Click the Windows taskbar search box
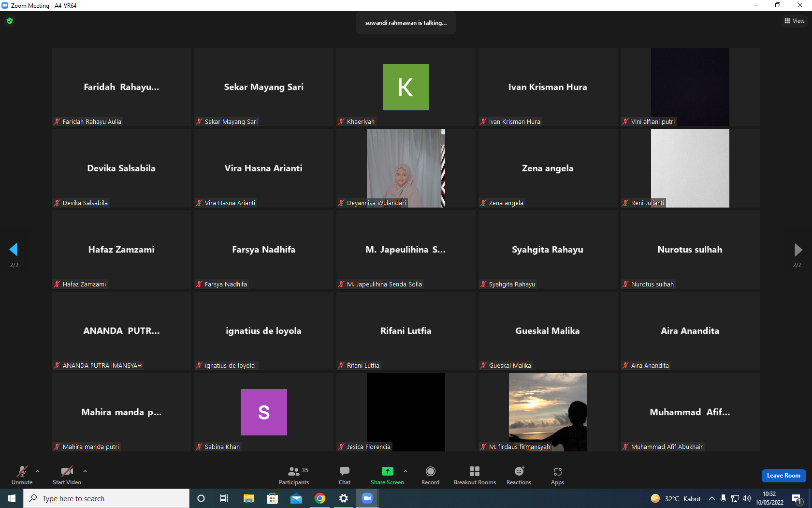Screen dimensions: 812x508 106,498
